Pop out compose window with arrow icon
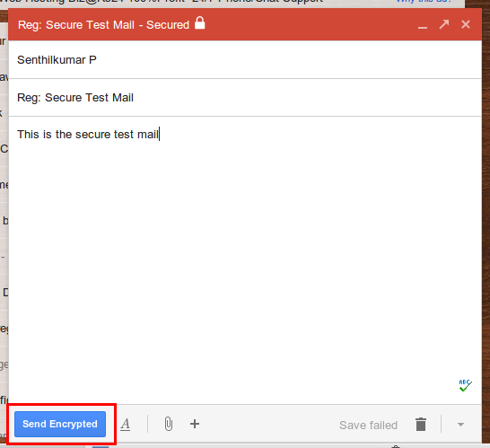Image resolution: width=490 pixels, height=448 pixels. click(444, 24)
